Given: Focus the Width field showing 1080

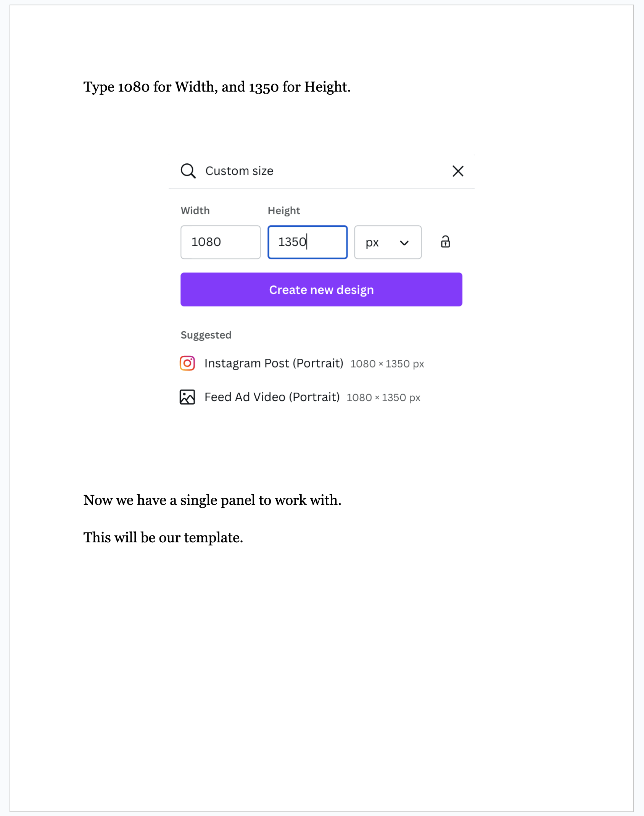Looking at the screenshot, I should click(x=221, y=242).
